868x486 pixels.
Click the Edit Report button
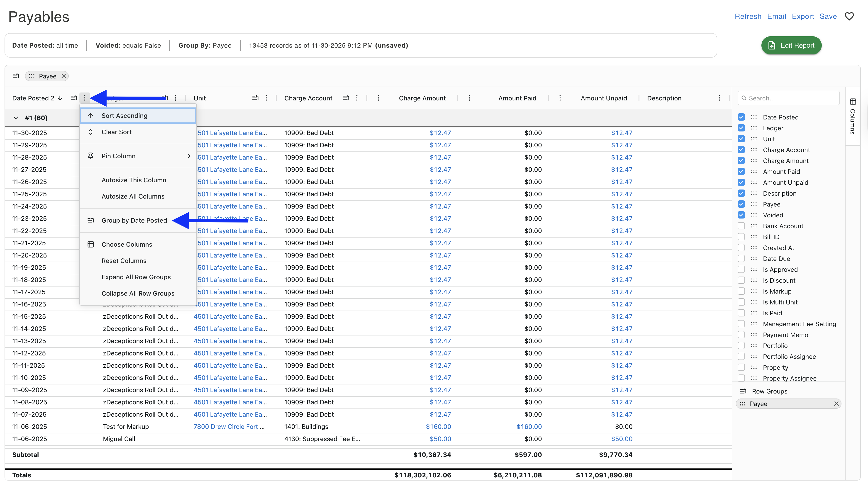tap(791, 46)
